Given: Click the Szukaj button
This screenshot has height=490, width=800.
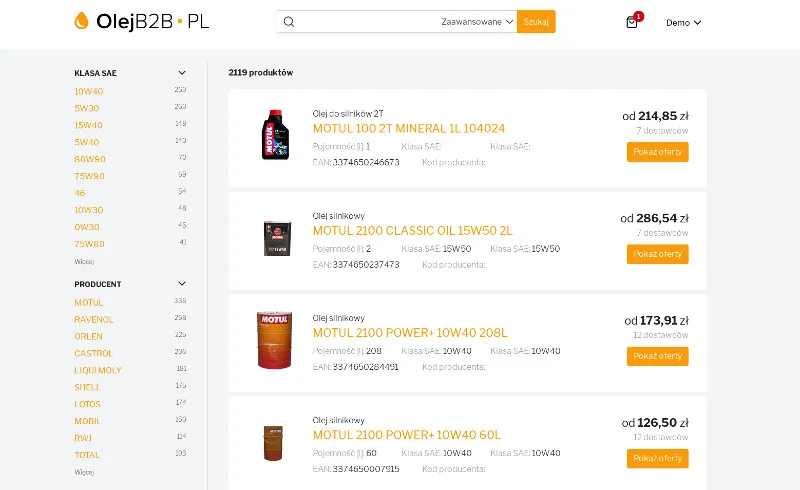Looking at the screenshot, I should (x=536, y=21).
